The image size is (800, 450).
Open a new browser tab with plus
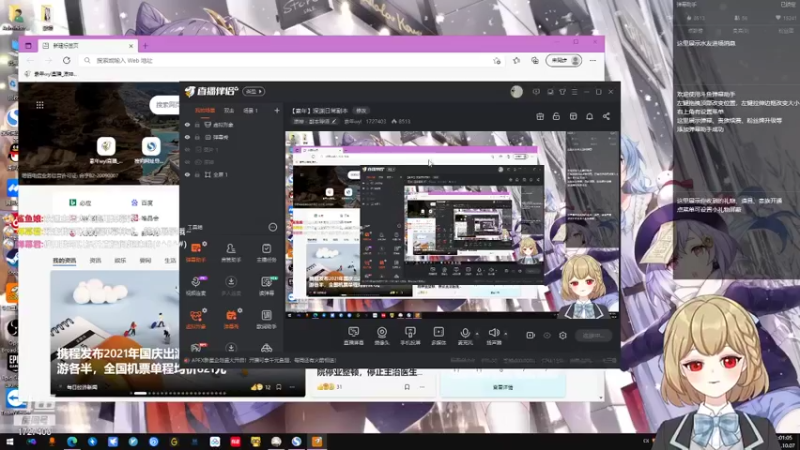145,46
